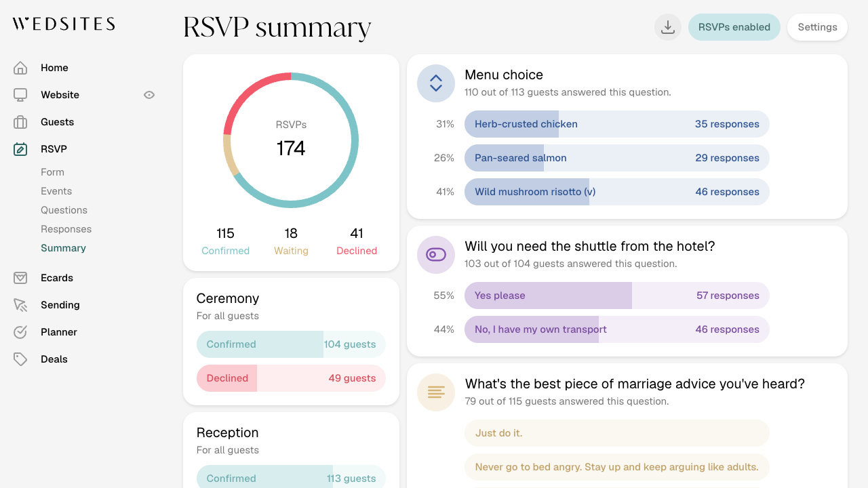Click the 'Menu choice' question title
This screenshot has height=488, width=868.
pyautogui.click(x=504, y=75)
